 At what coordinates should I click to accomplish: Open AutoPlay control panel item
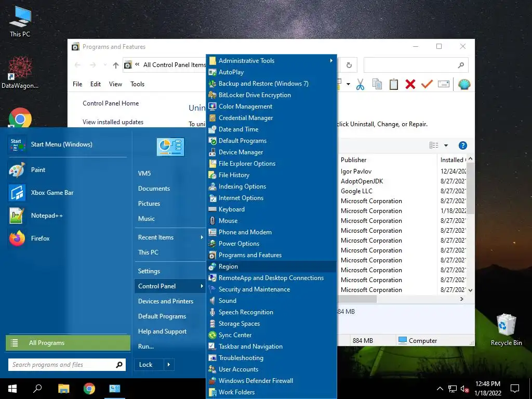click(x=271, y=72)
